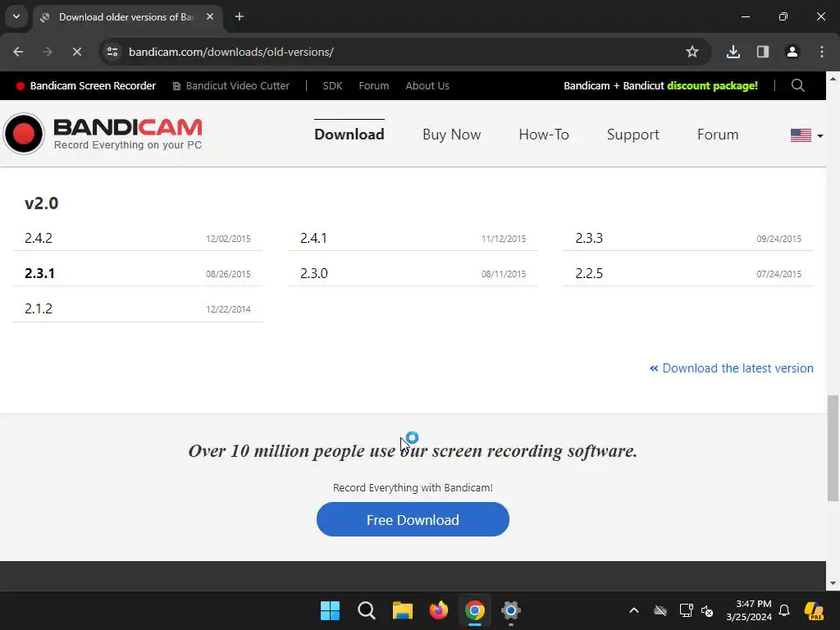840x630 pixels.
Task: Click the taskbar clock and date
Action: point(749,610)
